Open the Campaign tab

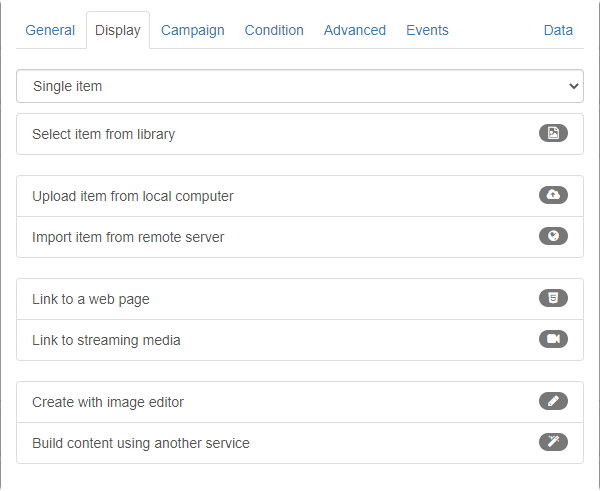[192, 30]
